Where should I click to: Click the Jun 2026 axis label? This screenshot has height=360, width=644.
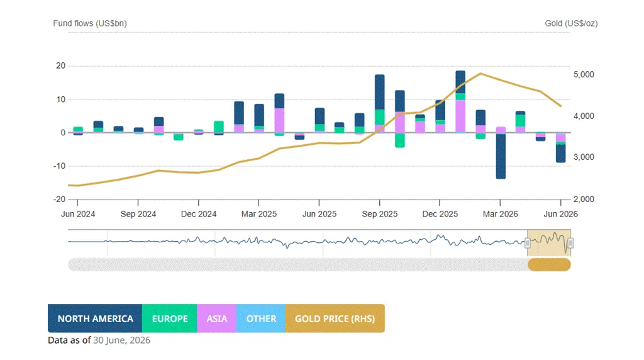(x=560, y=214)
